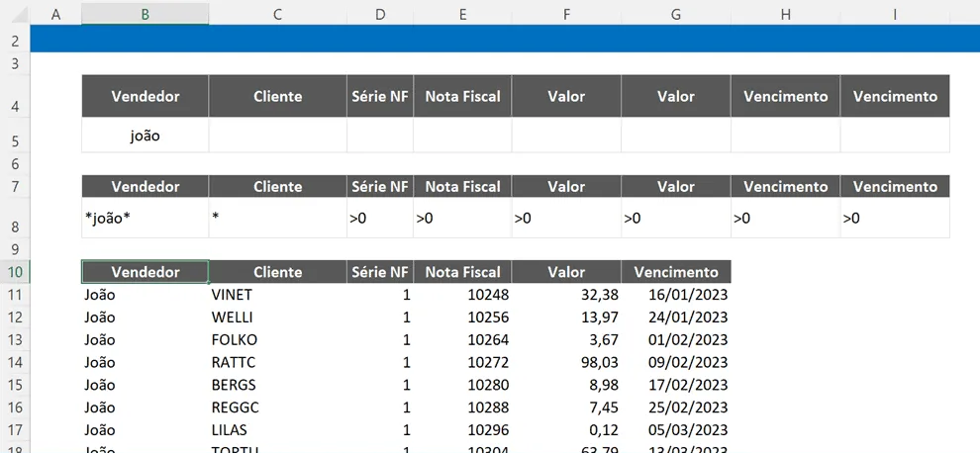
Task: Select row 14 header number
Action: [15, 362]
